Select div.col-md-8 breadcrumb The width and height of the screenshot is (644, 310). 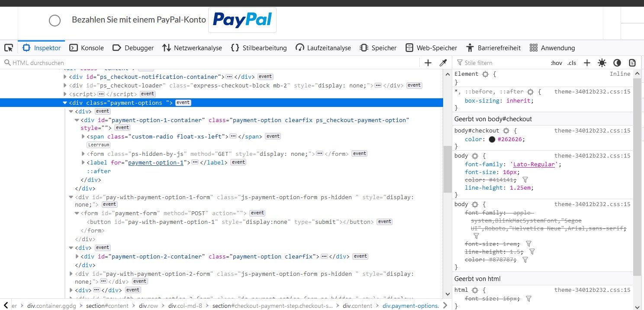[x=186, y=306]
